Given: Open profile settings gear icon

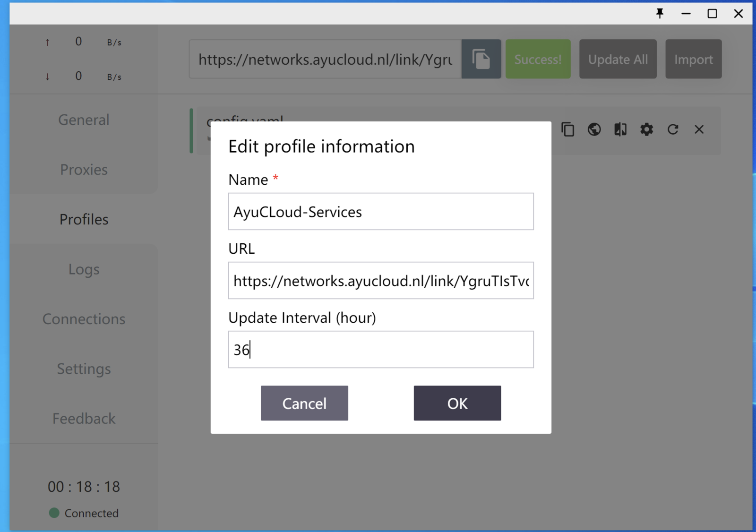Looking at the screenshot, I should pos(646,129).
